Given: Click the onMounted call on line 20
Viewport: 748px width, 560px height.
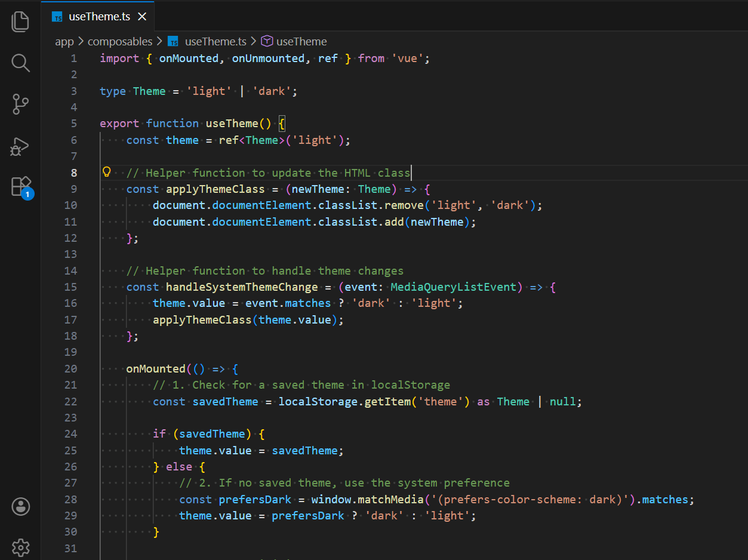Looking at the screenshot, I should 155,368.
